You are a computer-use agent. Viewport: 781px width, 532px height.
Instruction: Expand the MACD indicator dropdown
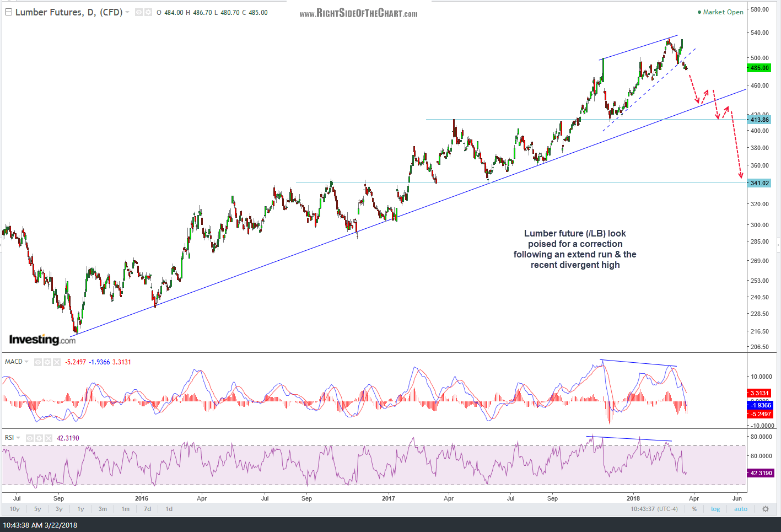click(x=26, y=362)
